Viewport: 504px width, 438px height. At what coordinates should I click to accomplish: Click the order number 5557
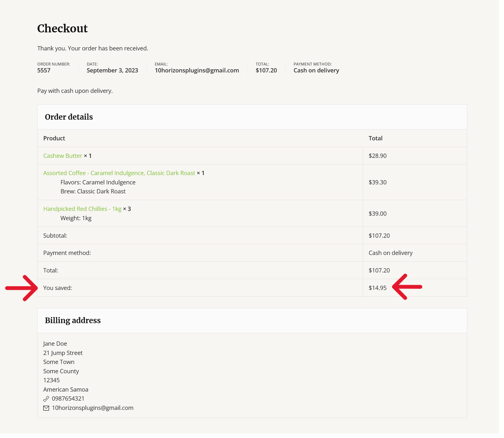tap(44, 70)
